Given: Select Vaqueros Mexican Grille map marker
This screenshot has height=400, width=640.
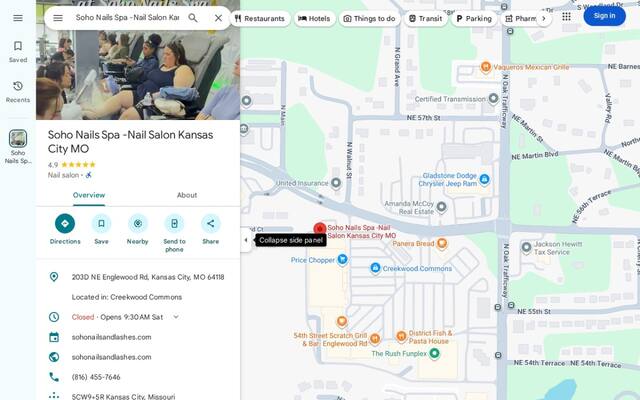Looking at the screenshot, I should coord(485,67).
